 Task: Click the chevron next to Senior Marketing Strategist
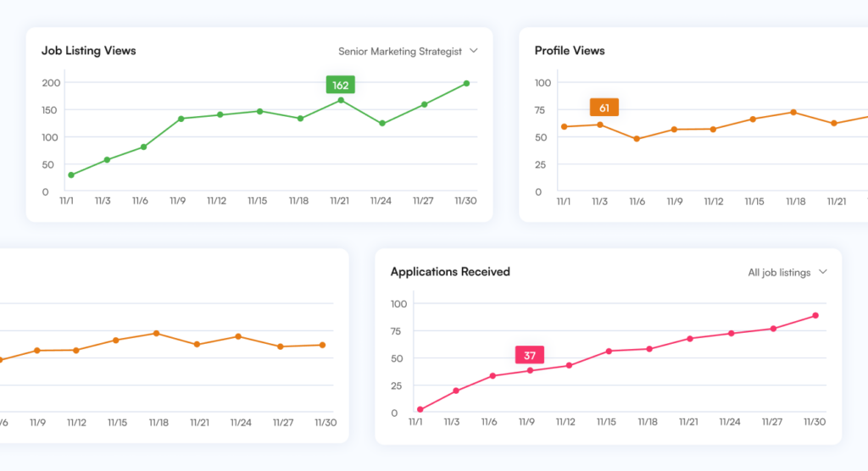pos(474,51)
